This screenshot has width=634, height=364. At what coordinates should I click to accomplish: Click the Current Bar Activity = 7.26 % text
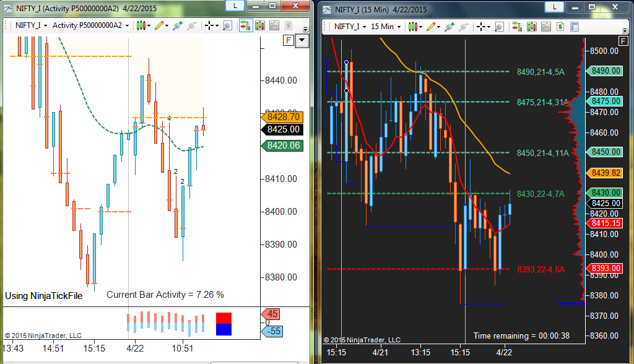(x=165, y=295)
